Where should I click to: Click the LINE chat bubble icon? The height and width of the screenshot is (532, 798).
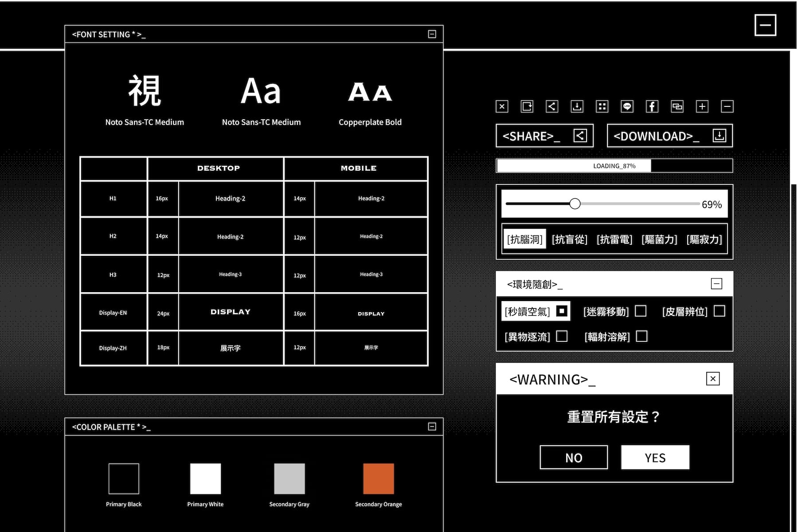tap(627, 106)
